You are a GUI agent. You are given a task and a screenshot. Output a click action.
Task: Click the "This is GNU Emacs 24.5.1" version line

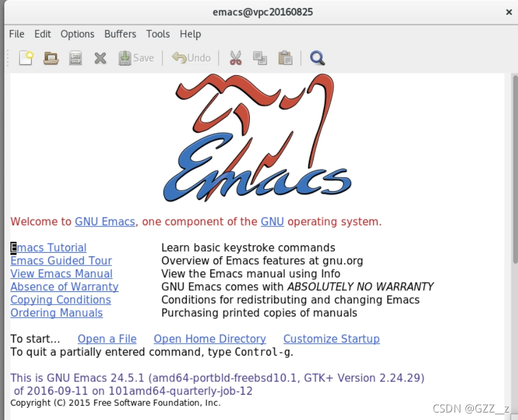[x=217, y=377]
